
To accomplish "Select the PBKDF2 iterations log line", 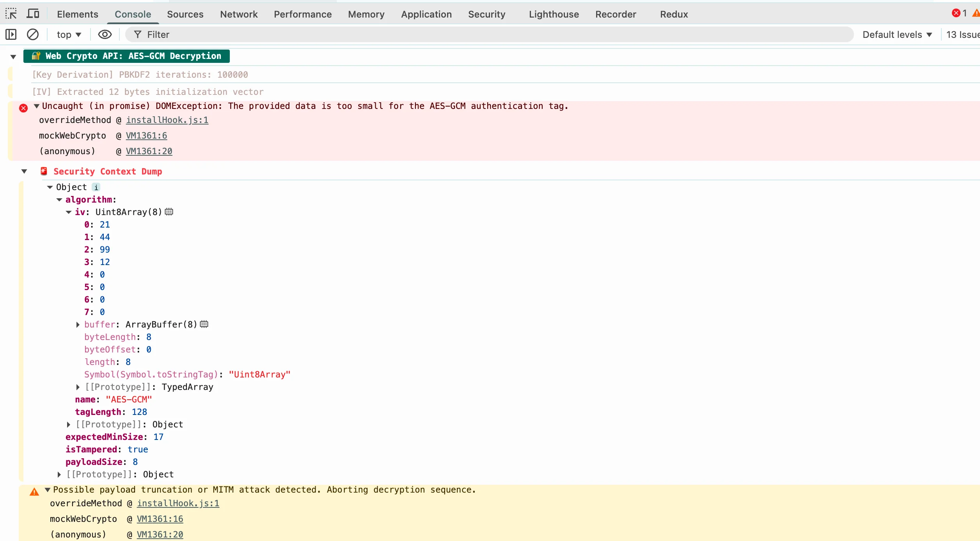I will point(140,75).
